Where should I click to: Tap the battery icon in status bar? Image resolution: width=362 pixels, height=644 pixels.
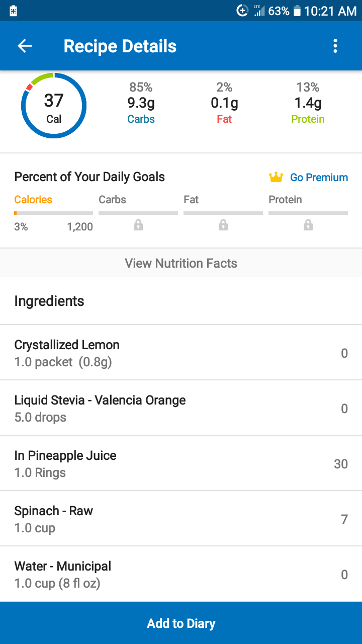click(297, 11)
